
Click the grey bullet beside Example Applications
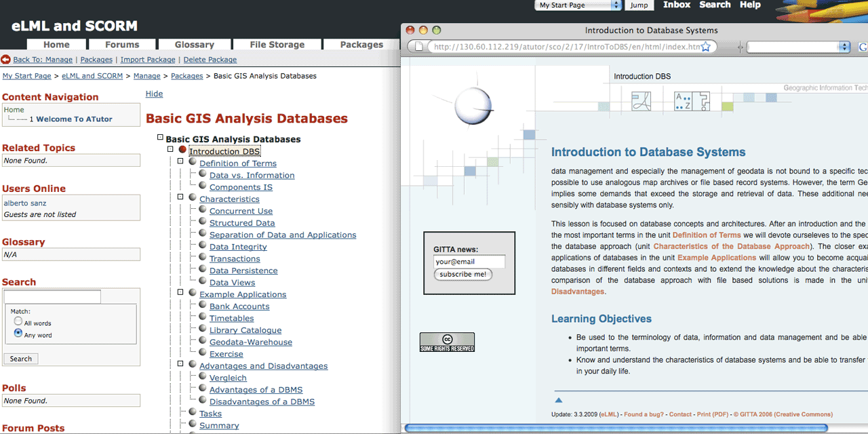[x=193, y=292]
